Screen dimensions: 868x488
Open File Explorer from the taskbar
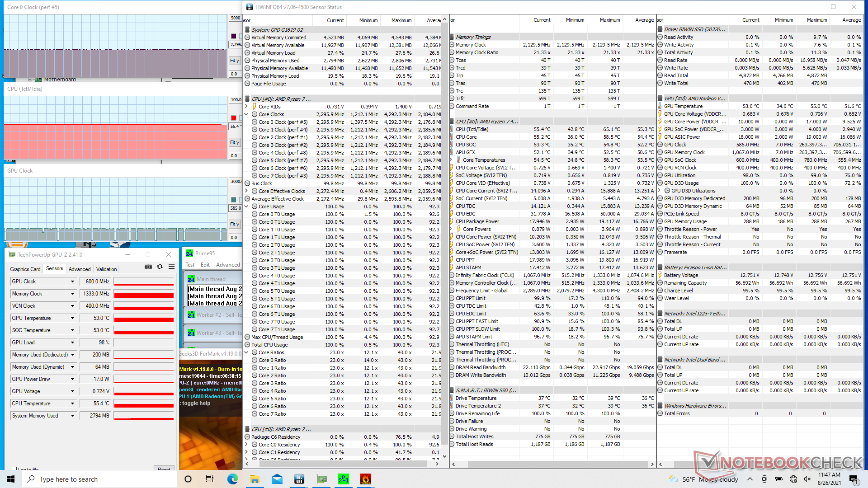[255, 479]
